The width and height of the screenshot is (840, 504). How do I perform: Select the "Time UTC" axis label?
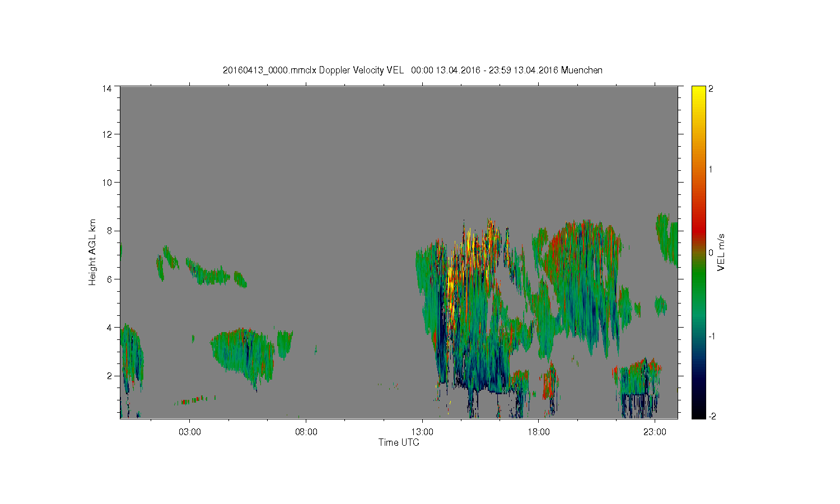(x=399, y=442)
